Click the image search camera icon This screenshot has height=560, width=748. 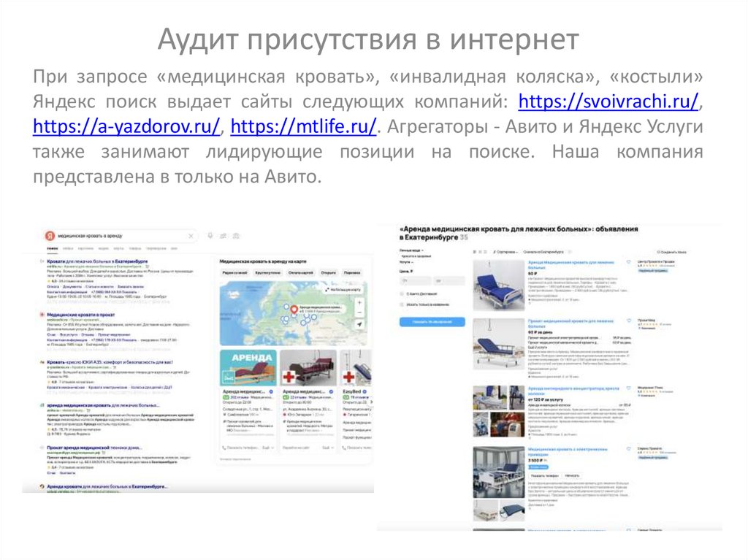236,236
